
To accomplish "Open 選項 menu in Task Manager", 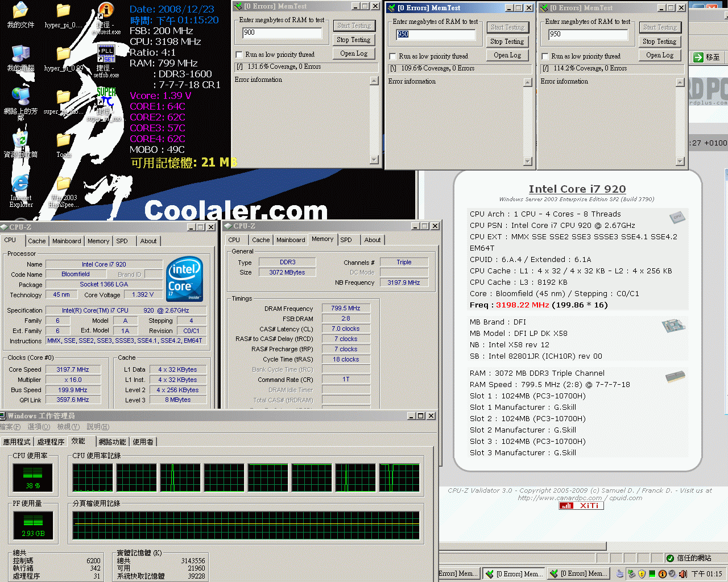I will pyautogui.click(x=39, y=427).
